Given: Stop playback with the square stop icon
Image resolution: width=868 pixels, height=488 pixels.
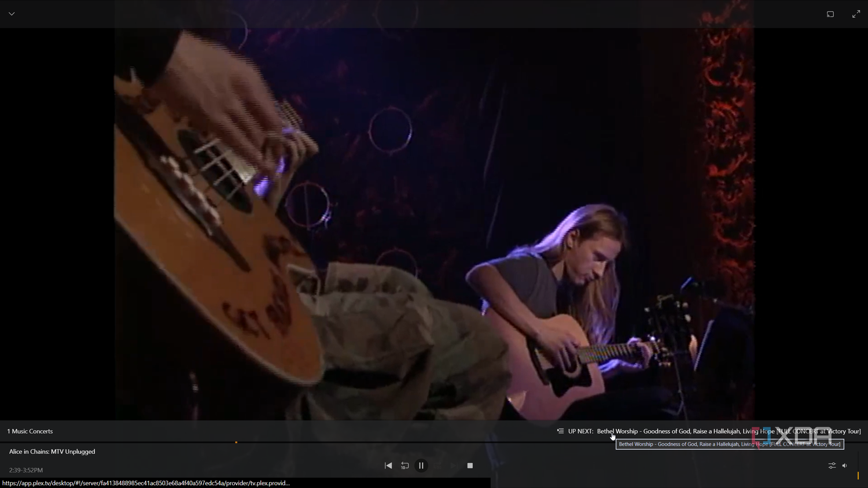Looking at the screenshot, I should 470,465.
